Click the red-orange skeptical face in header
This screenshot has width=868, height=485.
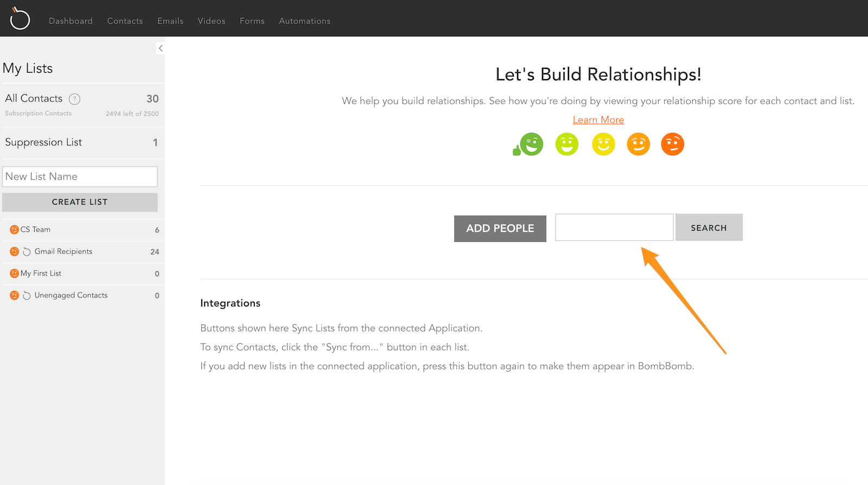coord(673,144)
